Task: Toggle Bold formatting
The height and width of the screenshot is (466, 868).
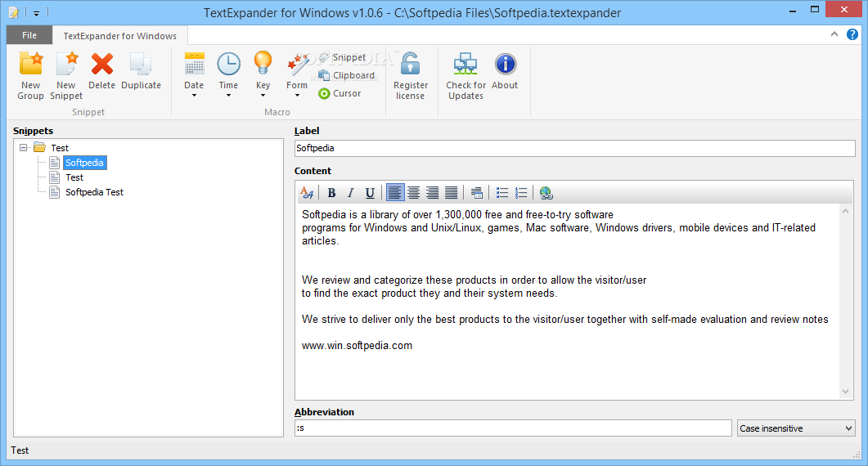Action: (x=331, y=193)
